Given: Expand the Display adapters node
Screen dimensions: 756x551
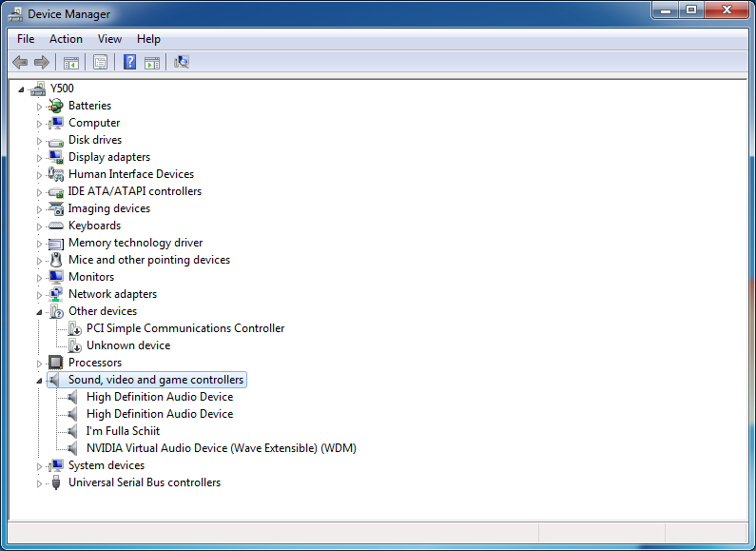Looking at the screenshot, I should pos(39,158).
